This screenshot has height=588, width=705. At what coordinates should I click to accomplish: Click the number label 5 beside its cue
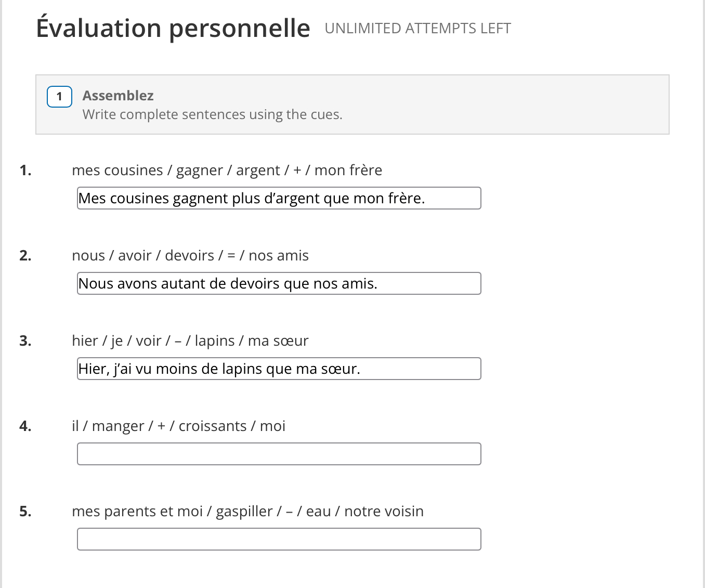click(x=25, y=511)
